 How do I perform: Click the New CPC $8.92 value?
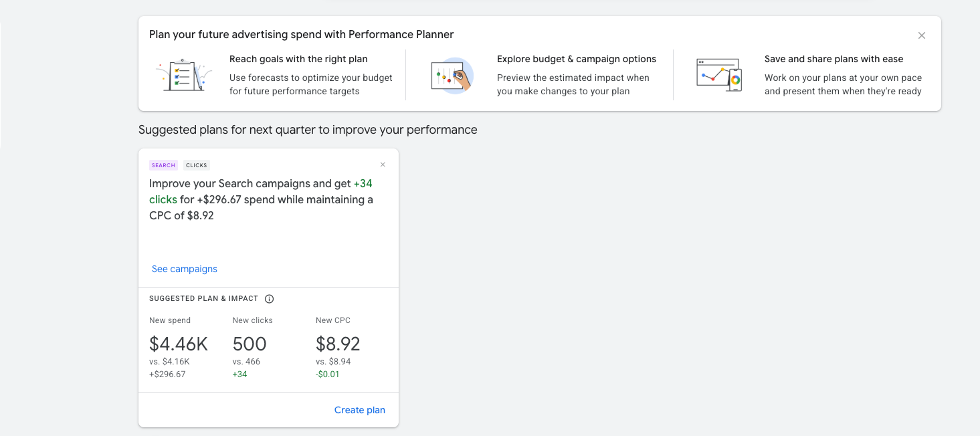coord(338,344)
